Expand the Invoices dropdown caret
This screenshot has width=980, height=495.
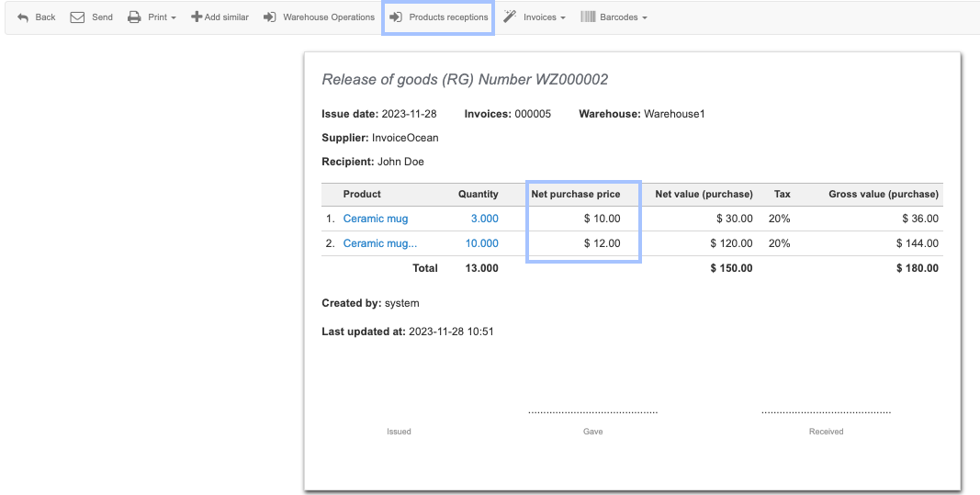click(x=562, y=18)
